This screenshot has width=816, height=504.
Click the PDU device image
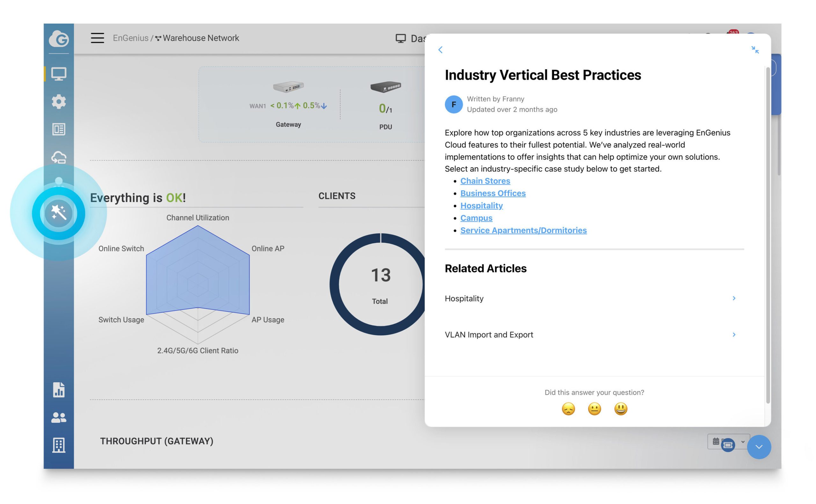(x=385, y=87)
